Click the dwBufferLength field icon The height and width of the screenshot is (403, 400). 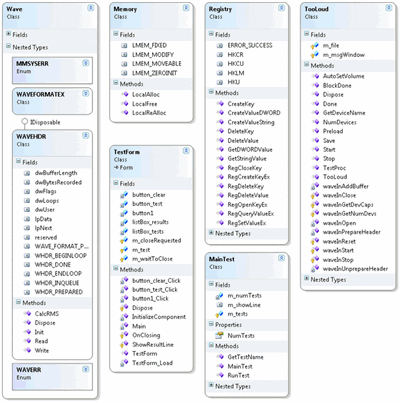pyautogui.click(x=27, y=173)
